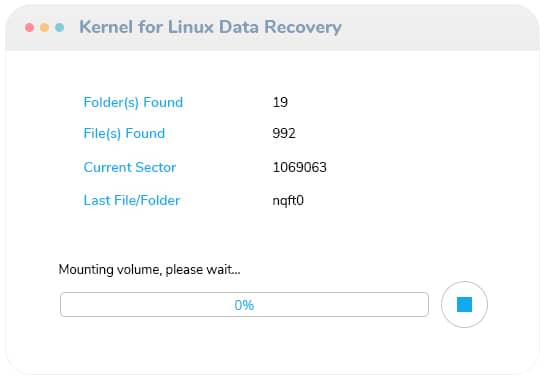The width and height of the screenshot is (545, 380).
Task: Click the sector value 1069063
Action: [300, 167]
